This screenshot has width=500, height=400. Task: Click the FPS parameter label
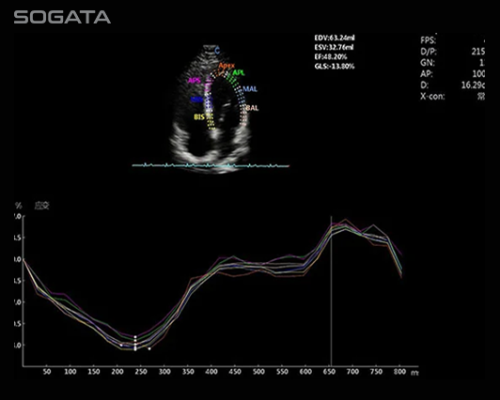428,40
